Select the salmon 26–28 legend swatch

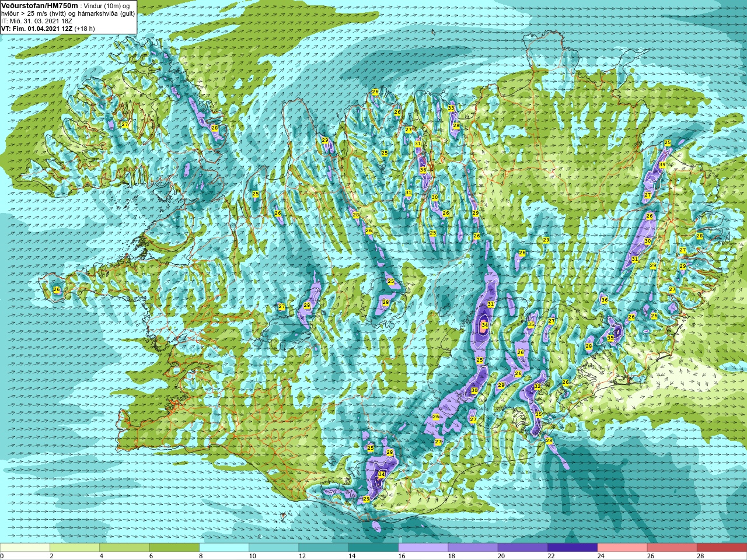click(x=672, y=548)
